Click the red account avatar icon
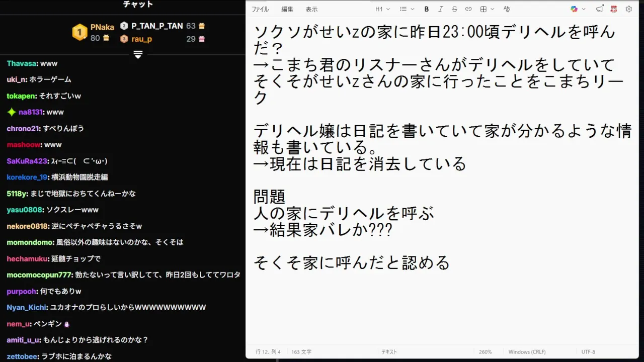Viewport: 644px width, 362px height. (x=614, y=9)
